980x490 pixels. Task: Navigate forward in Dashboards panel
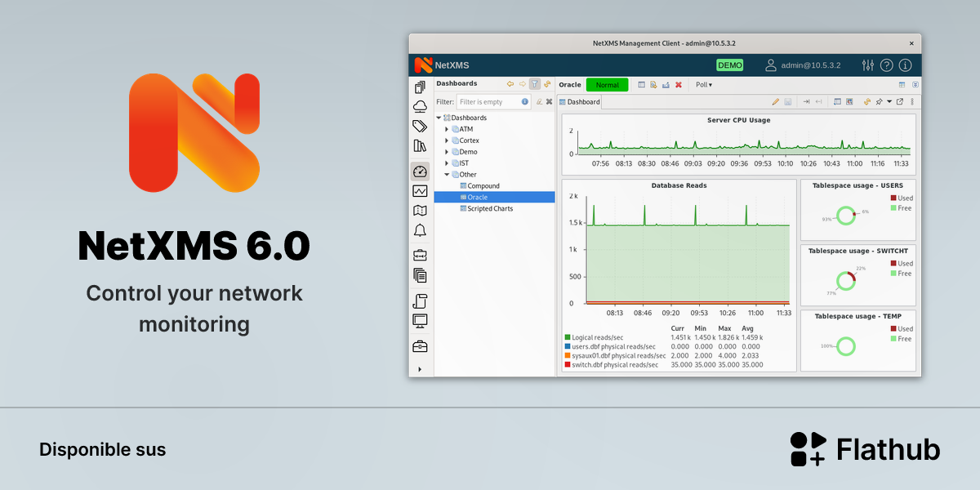[x=523, y=84]
